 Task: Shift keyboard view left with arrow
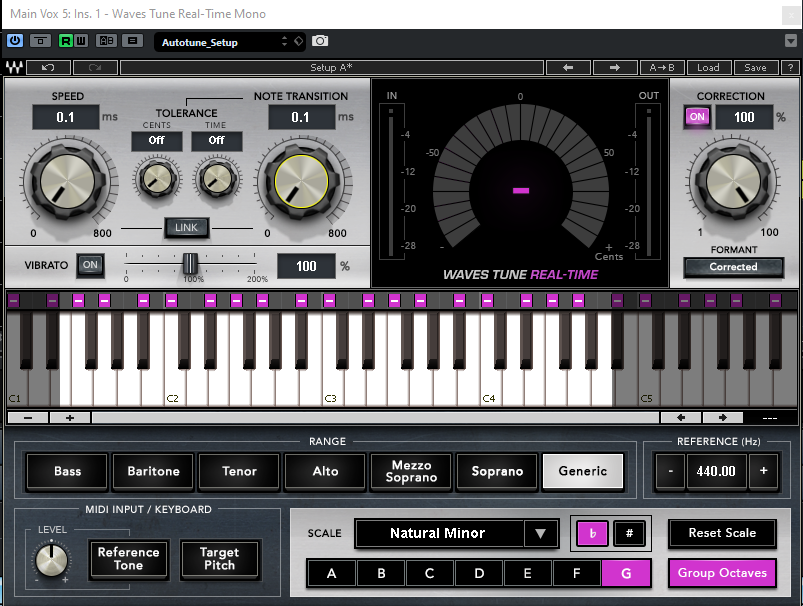(681, 418)
